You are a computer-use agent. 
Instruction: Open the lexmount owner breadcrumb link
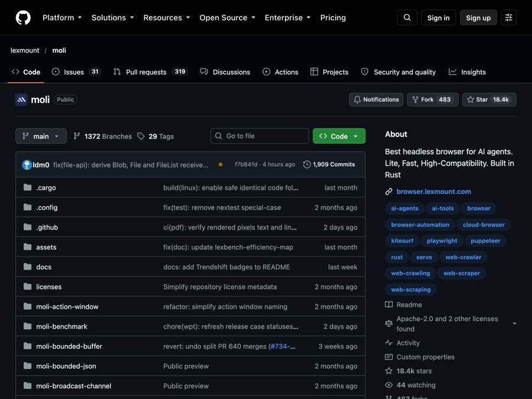click(25, 51)
